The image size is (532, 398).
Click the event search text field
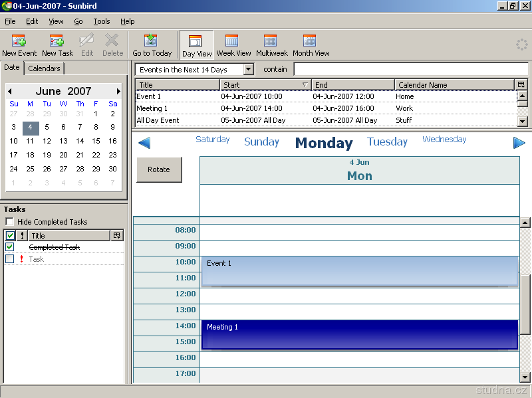(x=410, y=69)
